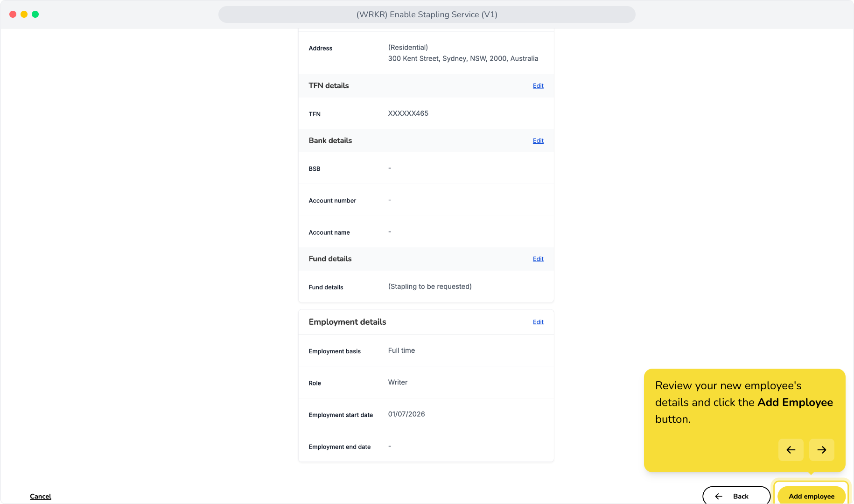Select the start date 01/07/2026

point(406,414)
